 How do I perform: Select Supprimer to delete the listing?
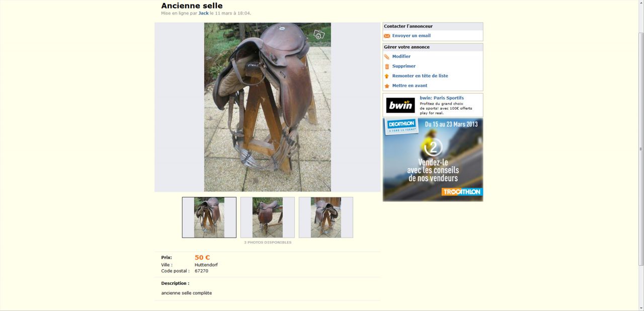[x=404, y=66]
